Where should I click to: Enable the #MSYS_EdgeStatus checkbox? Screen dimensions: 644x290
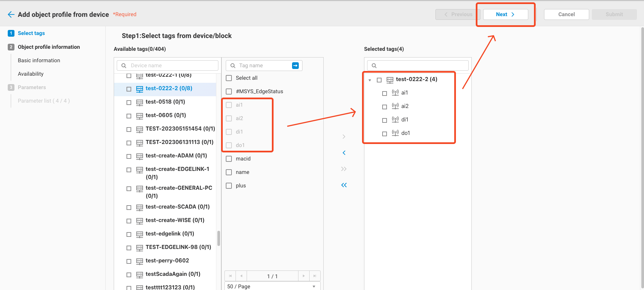229,92
